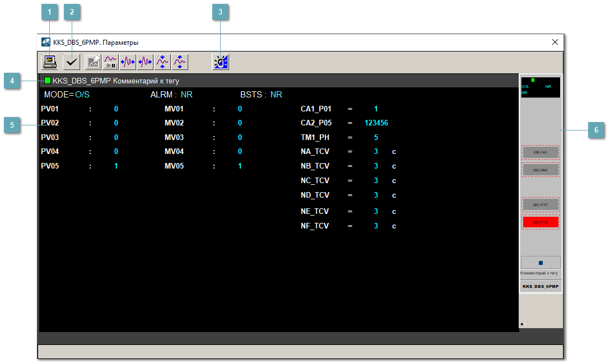Open the trend snapshot chart icon

(x=93, y=62)
